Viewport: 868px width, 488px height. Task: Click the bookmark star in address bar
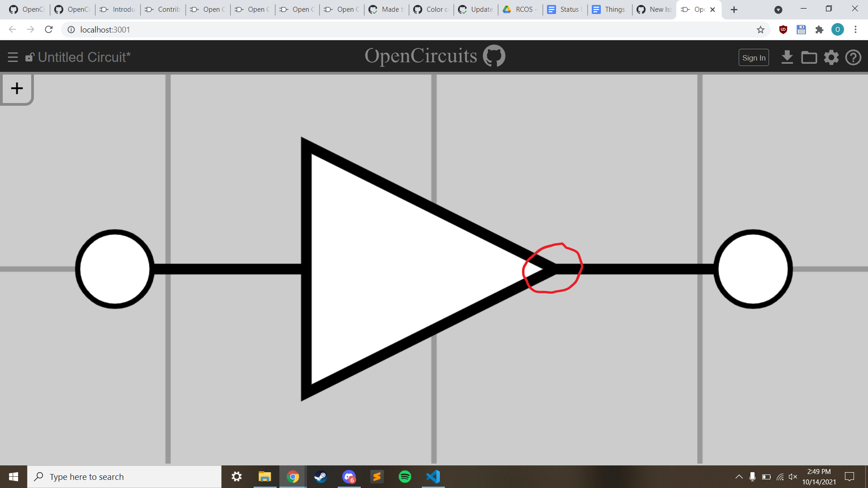click(761, 29)
